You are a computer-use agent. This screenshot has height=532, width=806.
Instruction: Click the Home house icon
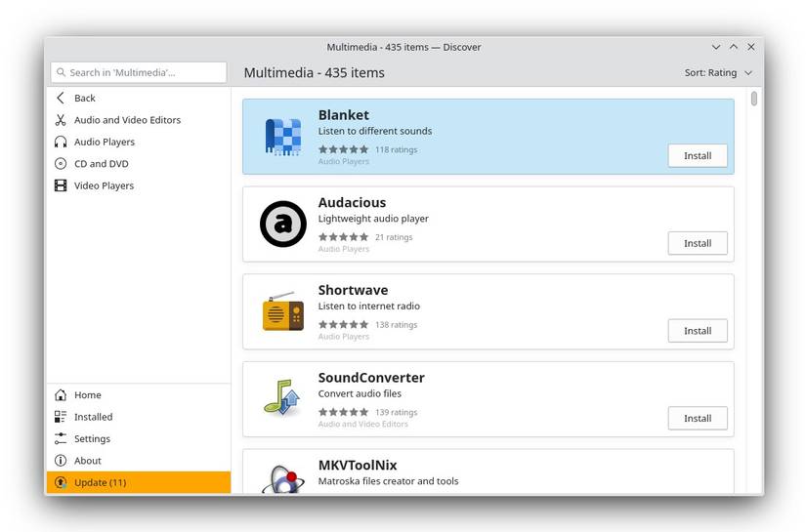(x=61, y=395)
